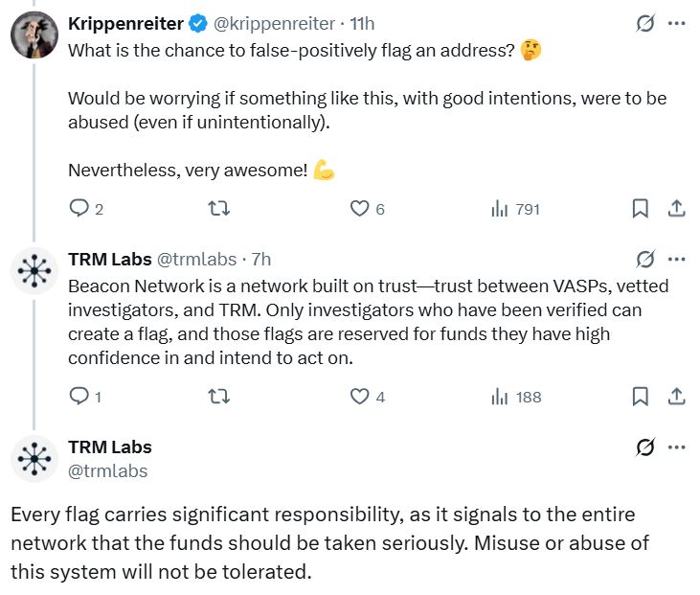This screenshot has width=700, height=595.
Task: Like the TRM Labs 7h tweet
Action: (x=359, y=396)
